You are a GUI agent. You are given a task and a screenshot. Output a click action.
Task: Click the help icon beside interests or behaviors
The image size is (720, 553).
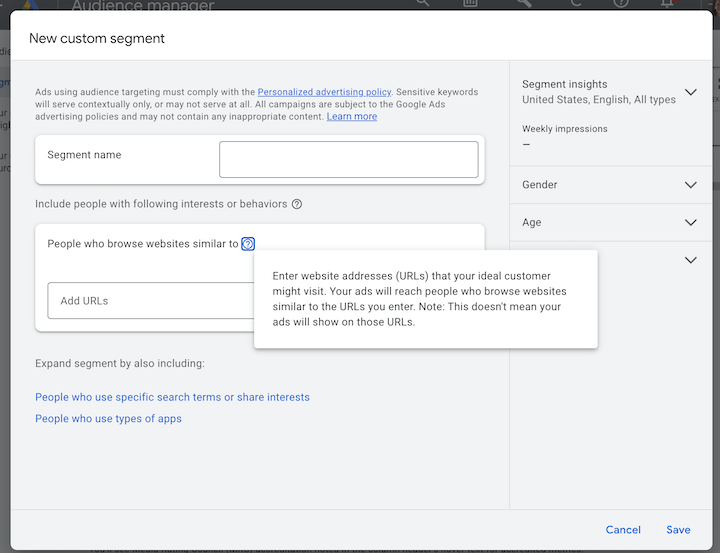coord(297,204)
